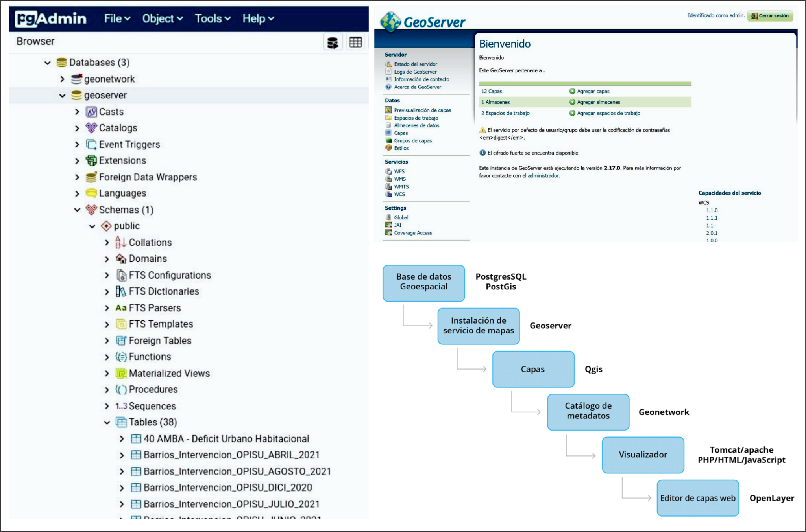
Task: Expand table Barrios_Intervencion_OPISU_JULIO_2021
Action: click(x=122, y=504)
